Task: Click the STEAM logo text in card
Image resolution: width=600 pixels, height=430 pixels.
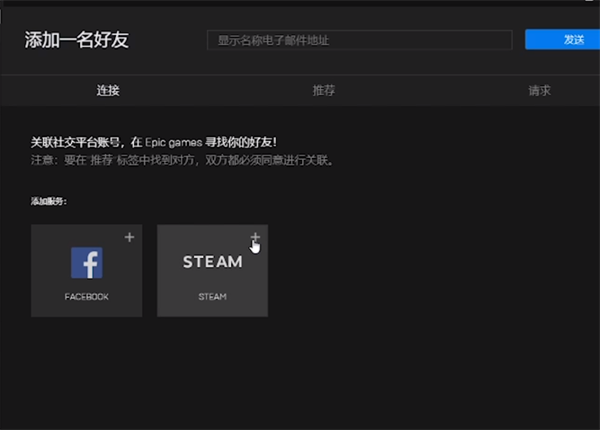Action: (212, 262)
